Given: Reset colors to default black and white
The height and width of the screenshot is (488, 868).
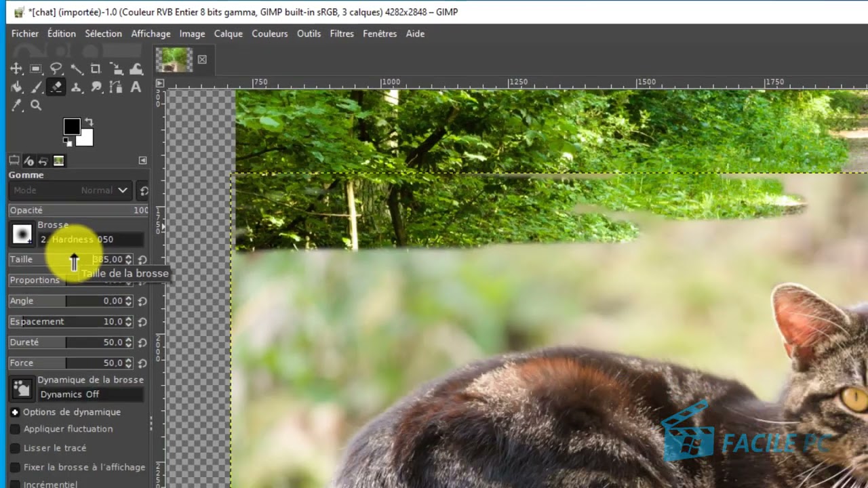Looking at the screenshot, I should coord(67,142).
